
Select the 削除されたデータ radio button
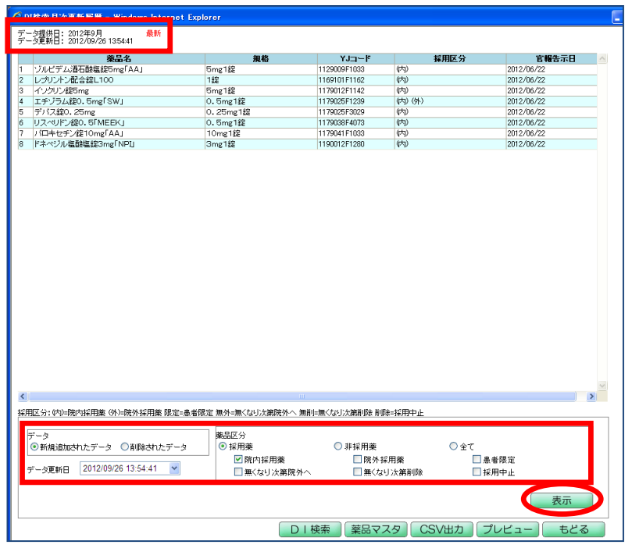pyautogui.click(x=125, y=447)
